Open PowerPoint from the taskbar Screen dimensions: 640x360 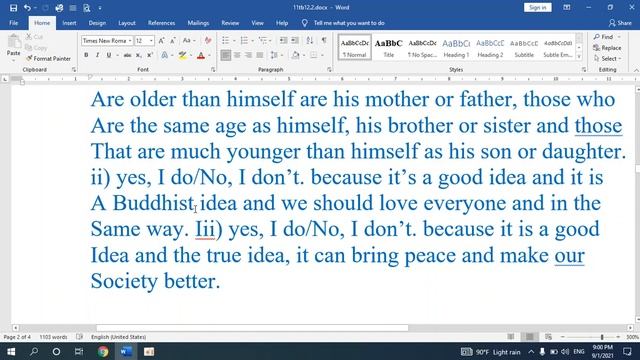coord(149,351)
